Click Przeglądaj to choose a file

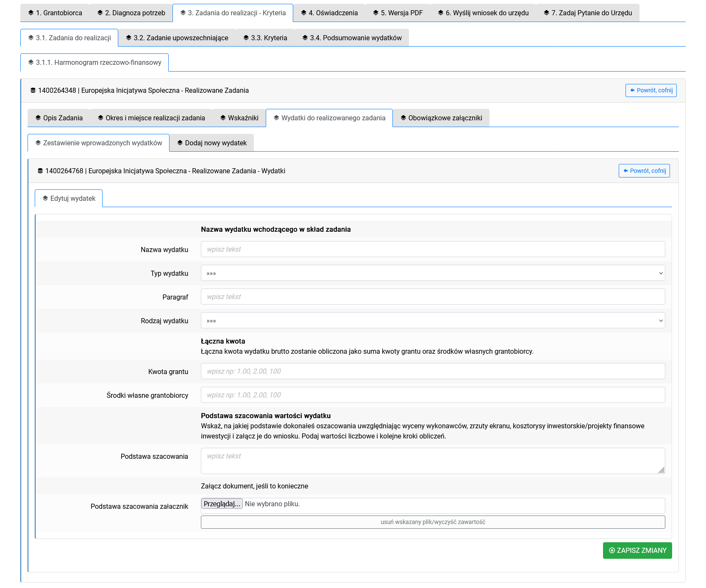[x=222, y=504]
